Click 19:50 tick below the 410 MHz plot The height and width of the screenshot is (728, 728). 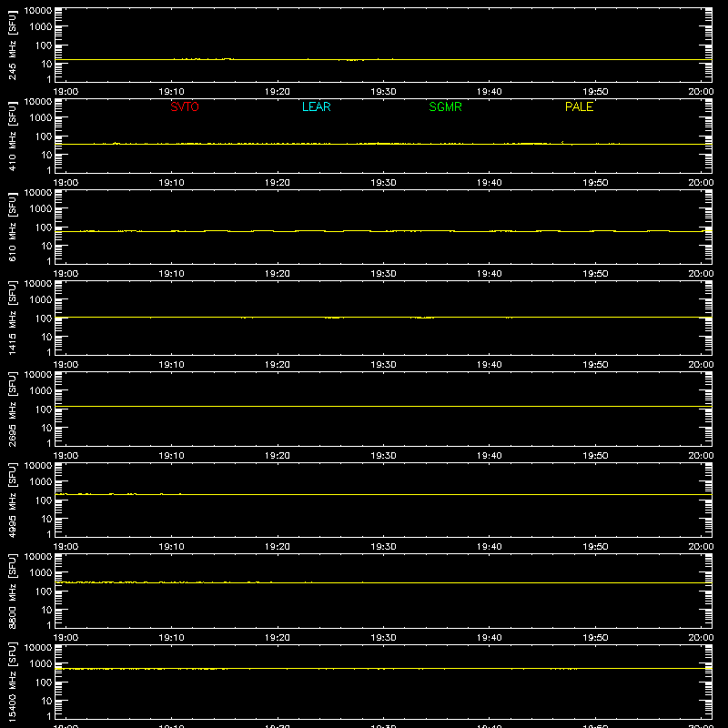595,183
